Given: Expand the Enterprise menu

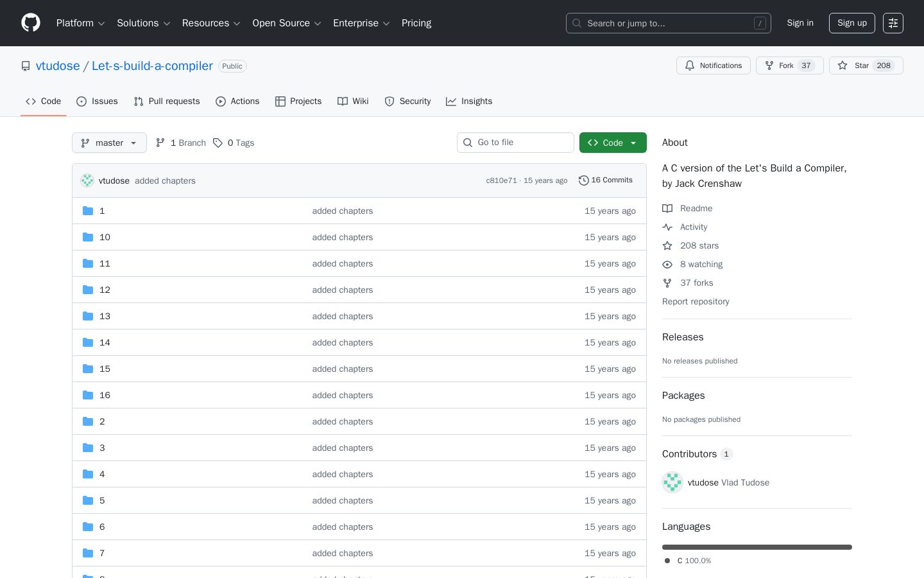Looking at the screenshot, I should [x=361, y=23].
